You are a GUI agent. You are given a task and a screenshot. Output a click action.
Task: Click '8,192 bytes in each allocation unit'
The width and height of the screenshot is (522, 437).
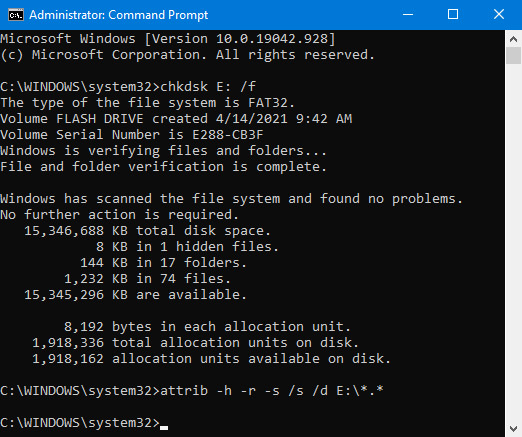click(x=207, y=327)
